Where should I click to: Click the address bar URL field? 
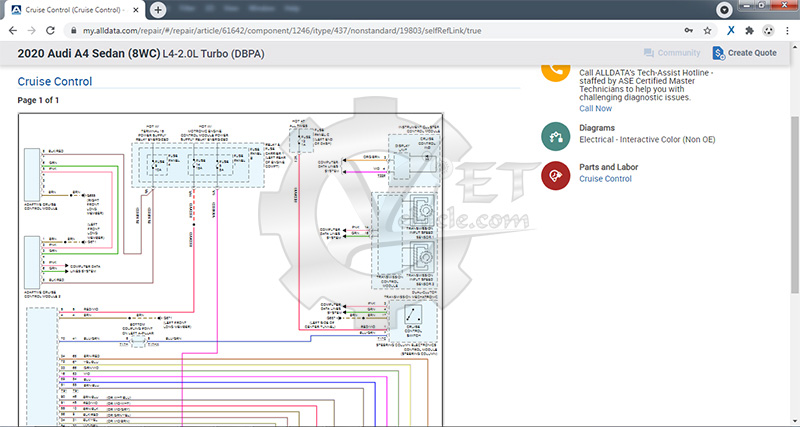(x=282, y=31)
